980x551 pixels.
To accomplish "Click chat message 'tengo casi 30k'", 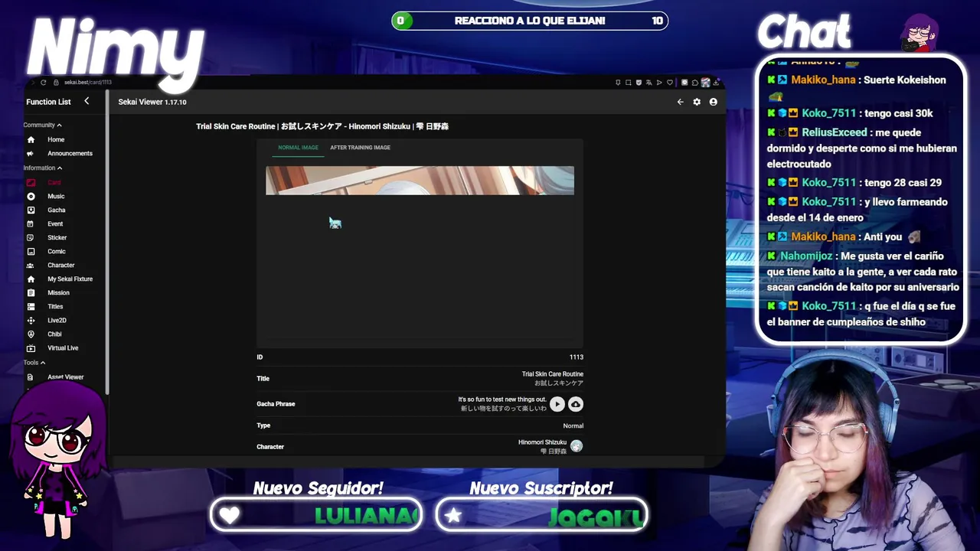I will tap(899, 113).
